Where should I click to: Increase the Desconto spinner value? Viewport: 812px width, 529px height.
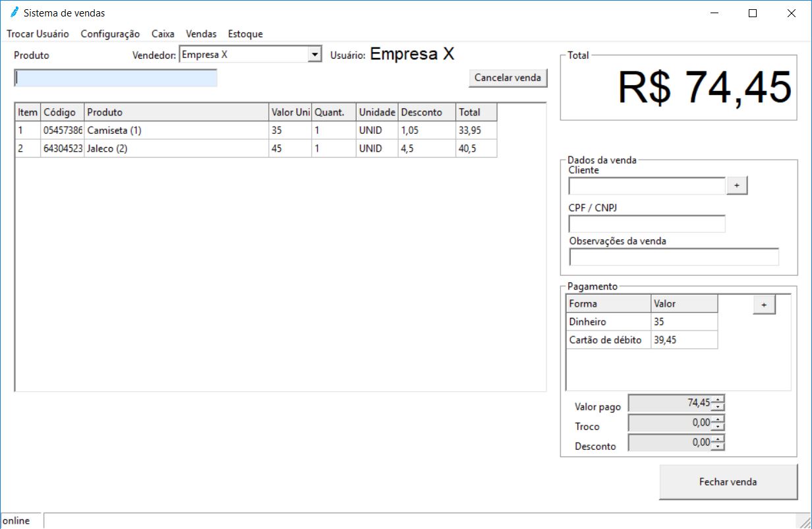pyautogui.click(x=718, y=439)
